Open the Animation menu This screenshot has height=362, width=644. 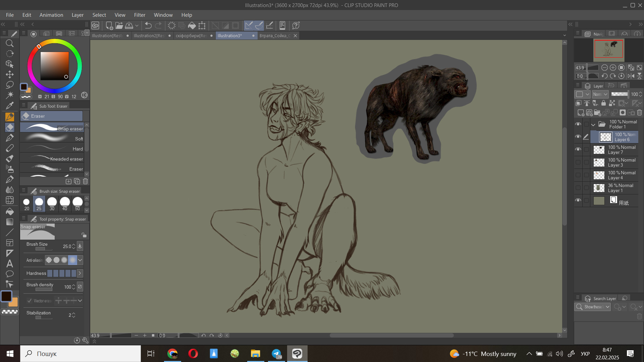51,15
